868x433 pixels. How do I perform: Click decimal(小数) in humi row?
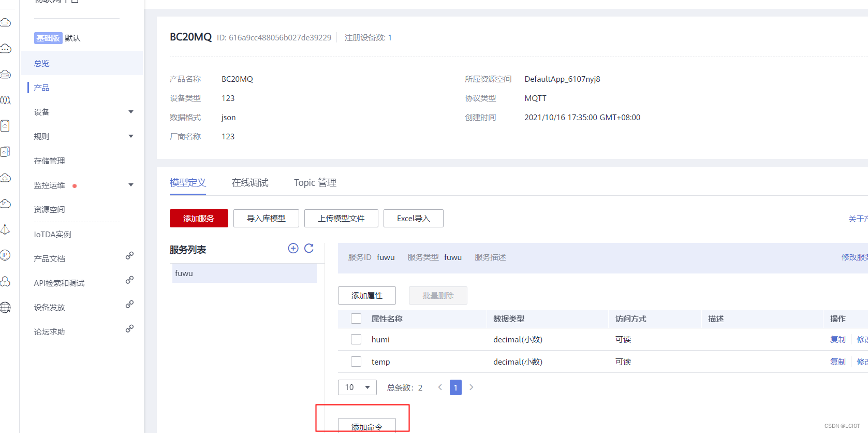(518, 340)
